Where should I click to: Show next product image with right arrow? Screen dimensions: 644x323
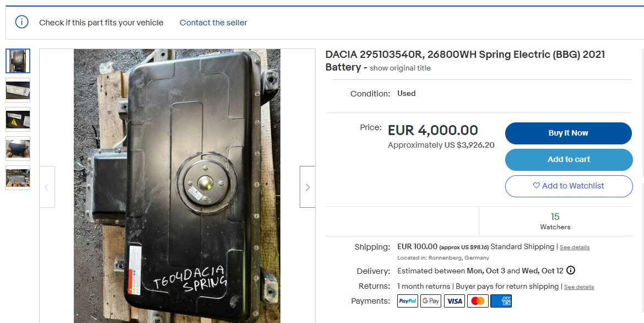tap(307, 187)
